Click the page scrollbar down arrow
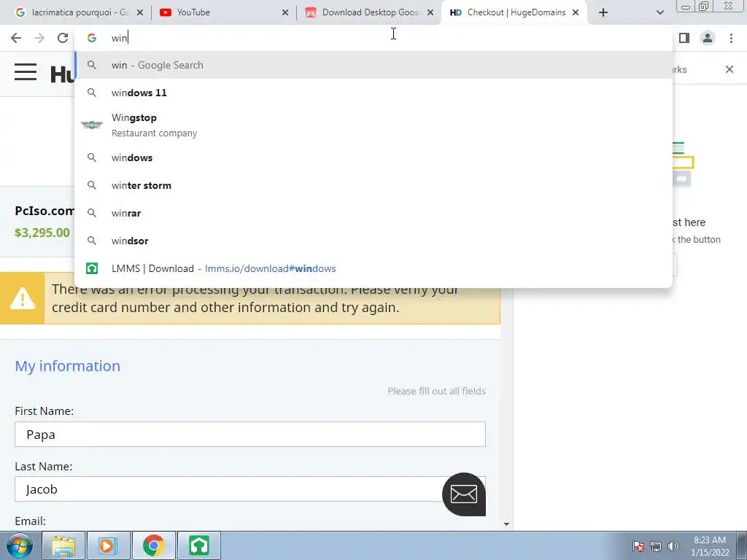The height and width of the screenshot is (560, 747). 506,524
